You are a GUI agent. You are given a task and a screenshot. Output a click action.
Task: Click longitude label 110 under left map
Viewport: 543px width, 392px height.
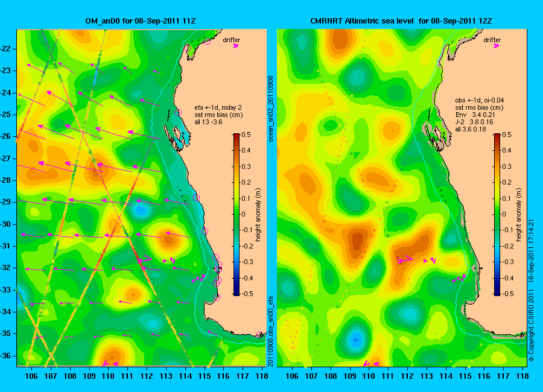click(109, 376)
